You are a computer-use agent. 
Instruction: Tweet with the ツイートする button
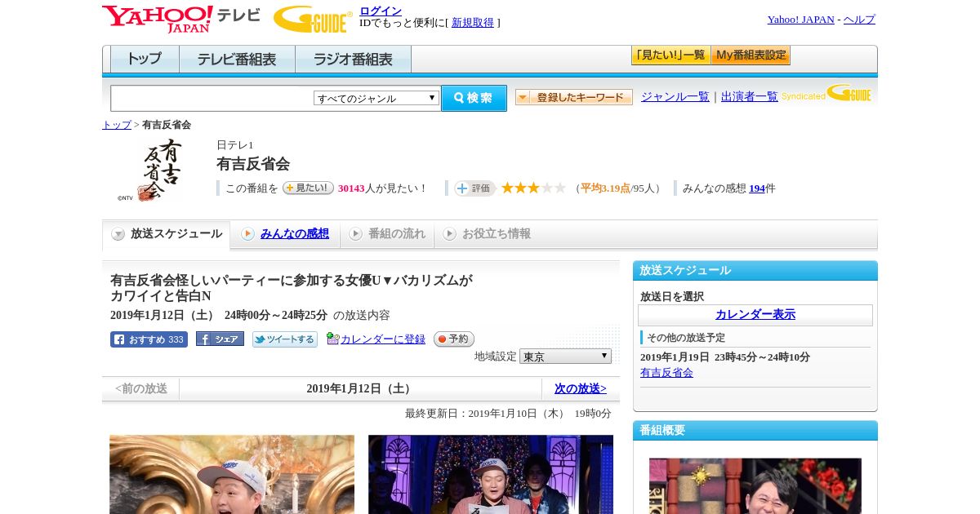coord(285,339)
